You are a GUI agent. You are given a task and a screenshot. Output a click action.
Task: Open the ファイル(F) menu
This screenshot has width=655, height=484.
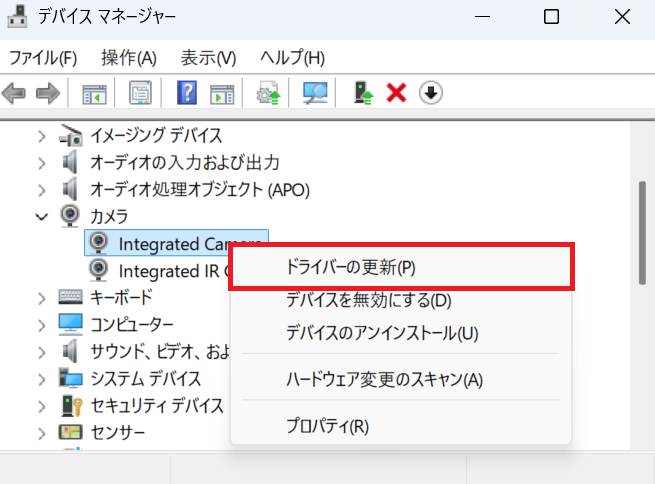(x=43, y=58)
